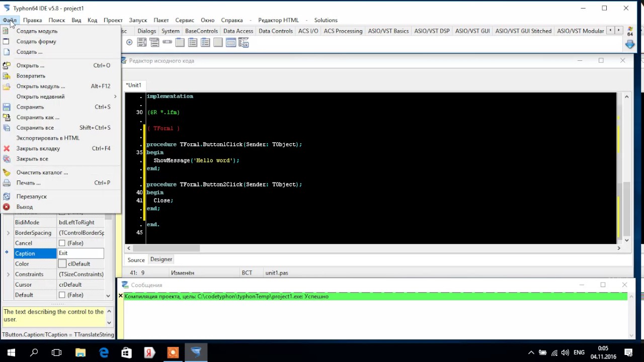Open the Сервис menu
Screen dimensions: 644x362
pyautogui.click(x=185, y=20)
